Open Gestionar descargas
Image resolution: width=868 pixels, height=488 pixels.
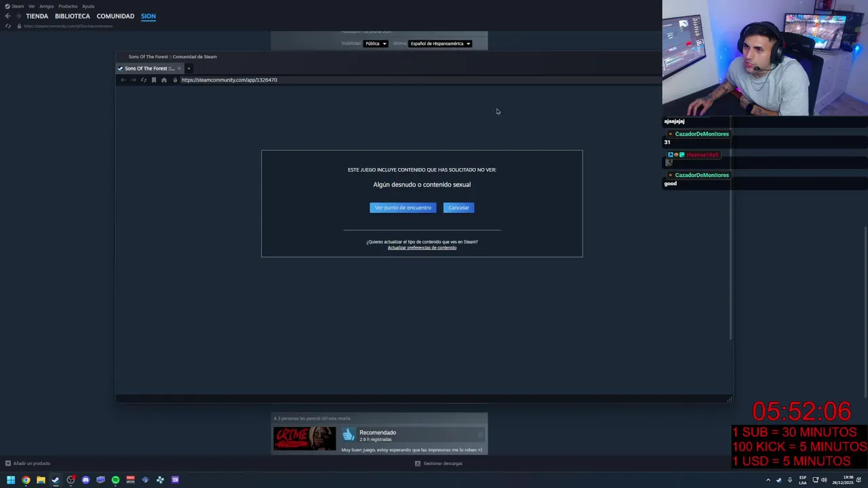point(439,464)
